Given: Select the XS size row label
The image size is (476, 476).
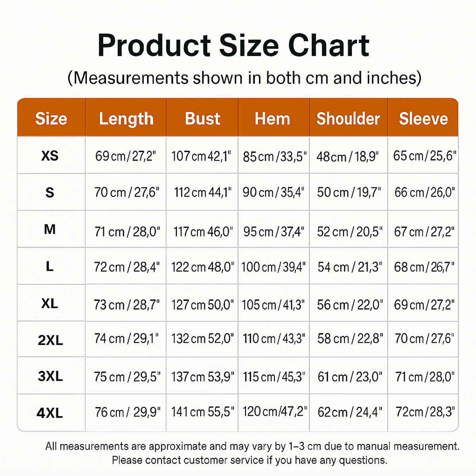Looking at the screenshot, I should (x=50, y=156).
